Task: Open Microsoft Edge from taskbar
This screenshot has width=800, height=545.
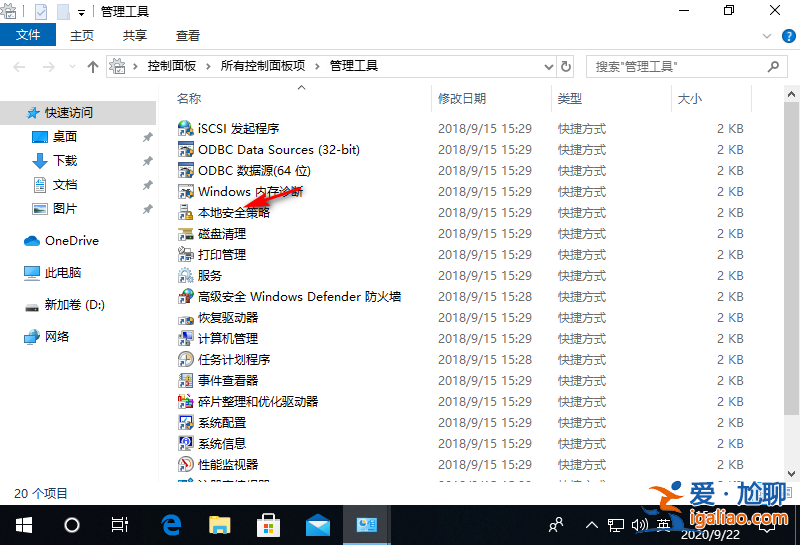Action: (x=171, y=525)
